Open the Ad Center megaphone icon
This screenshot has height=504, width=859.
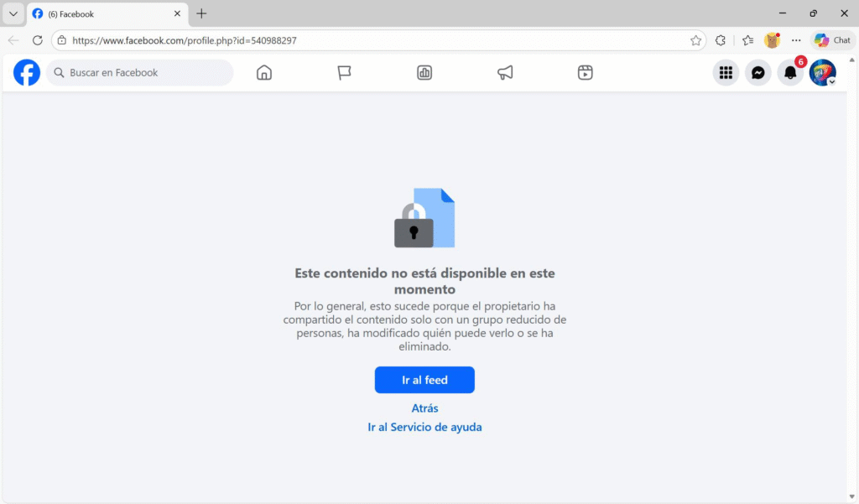(x=505, y=72)
